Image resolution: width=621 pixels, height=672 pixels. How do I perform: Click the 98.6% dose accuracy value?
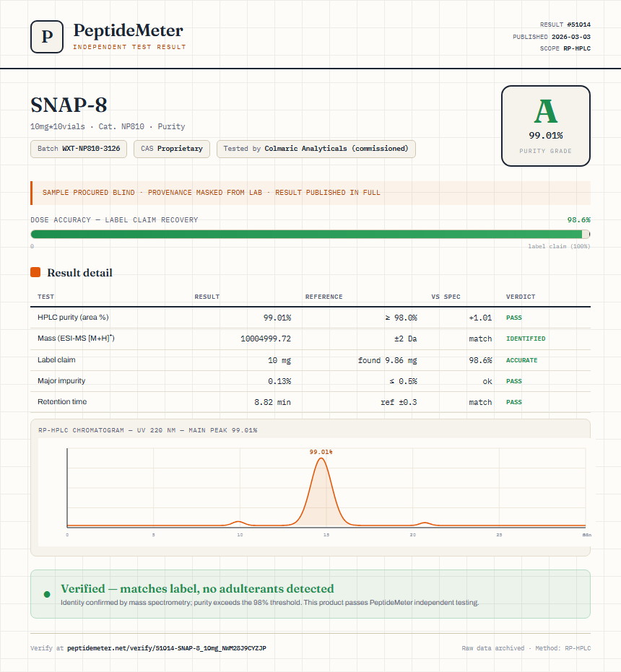[x=578, y=220]
